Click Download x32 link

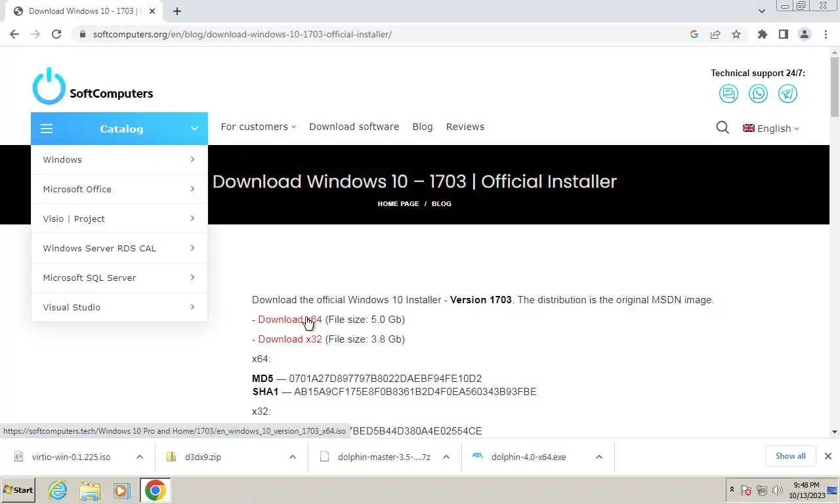[290, 339]
